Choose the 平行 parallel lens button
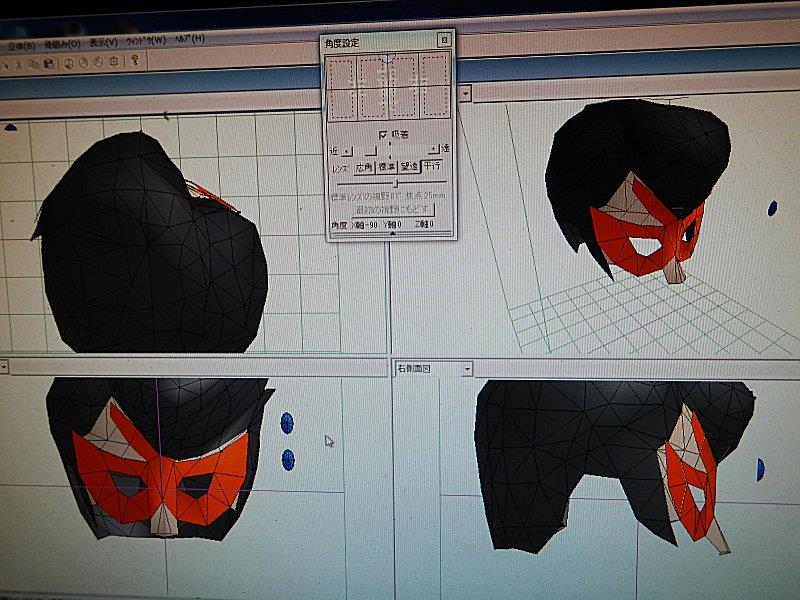Viewport: 800px width, 600px height. 432,166
